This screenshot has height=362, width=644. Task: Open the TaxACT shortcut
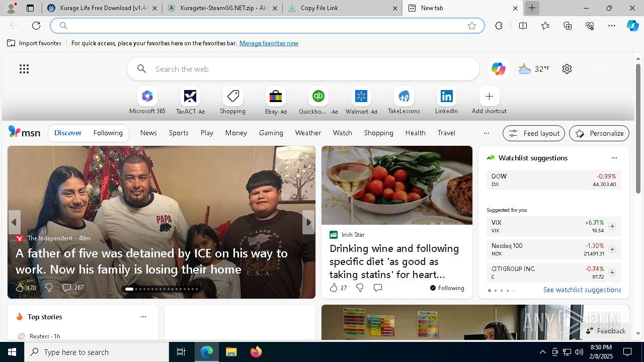coord(190,101)
